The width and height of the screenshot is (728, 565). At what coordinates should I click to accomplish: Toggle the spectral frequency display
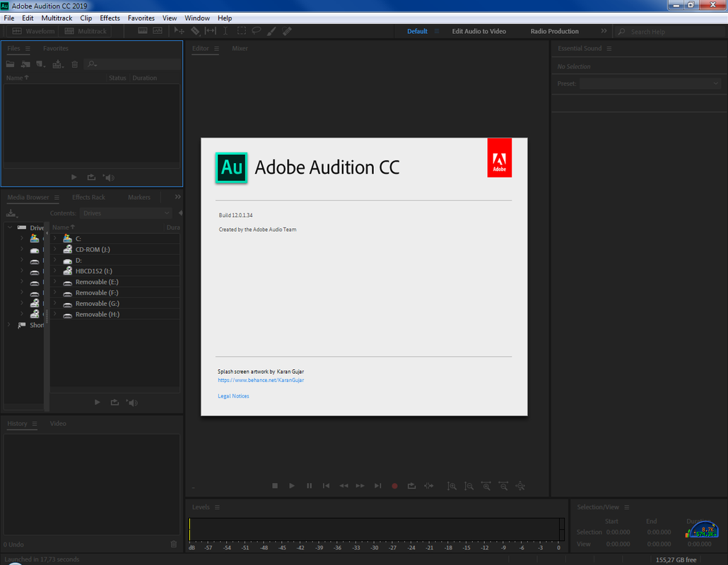[x=143, y=30]
